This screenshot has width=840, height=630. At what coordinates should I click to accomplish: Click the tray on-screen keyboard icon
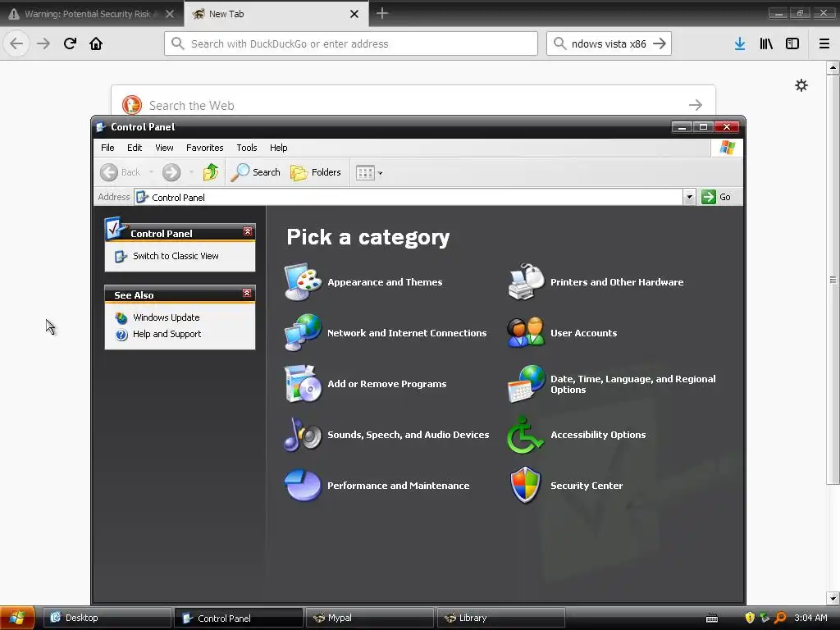coord(712,619)
